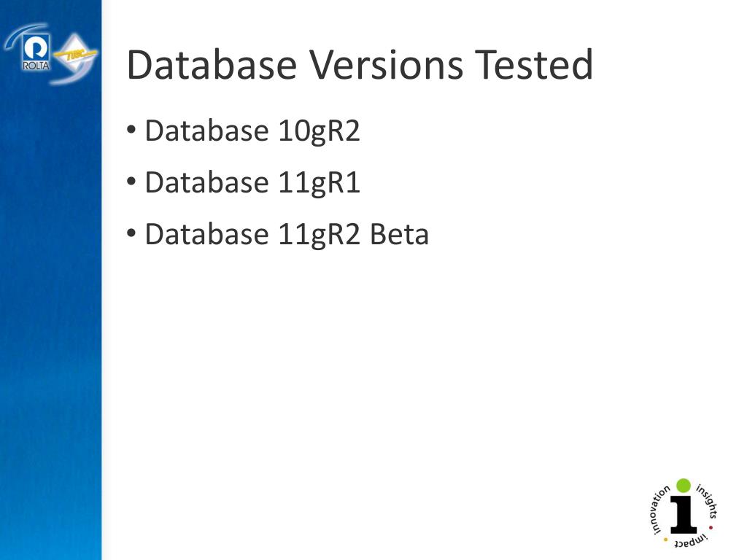Click the yellow TUSC logo
Viewport: 747px width, 560px height.
(x=75, y=56)
